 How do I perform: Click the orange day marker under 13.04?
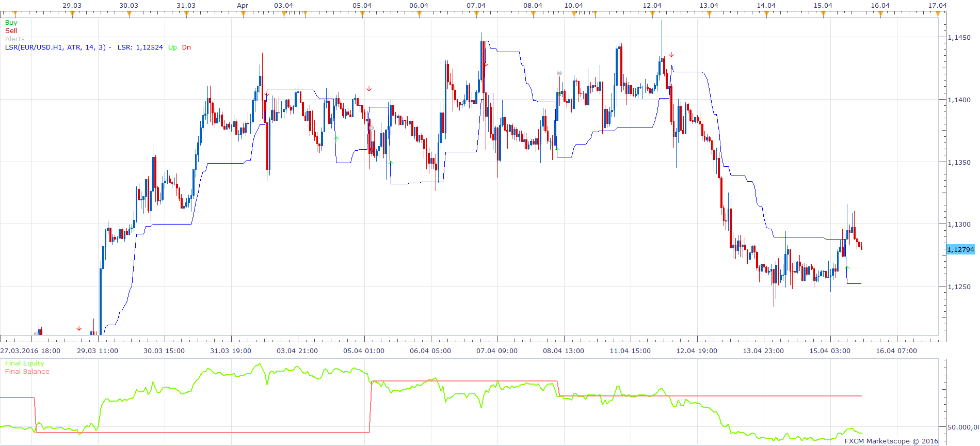(x=709, y=14)
